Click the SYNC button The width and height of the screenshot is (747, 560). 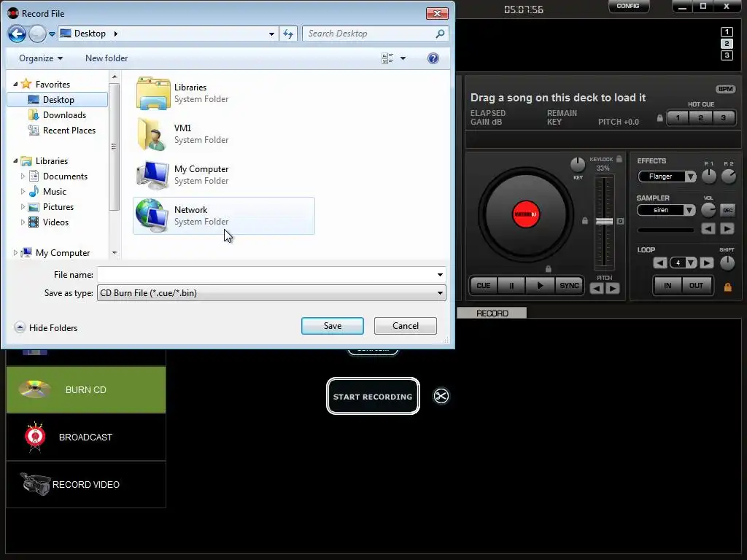click(x=569, y=286)
